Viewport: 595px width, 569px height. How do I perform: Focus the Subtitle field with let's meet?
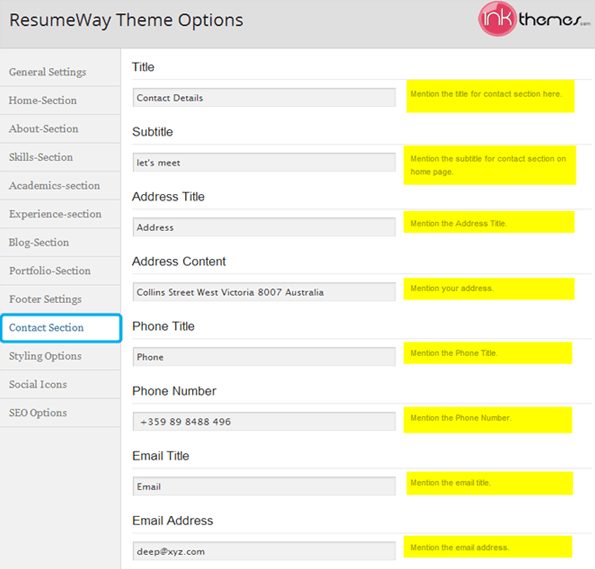coord(264,162)
